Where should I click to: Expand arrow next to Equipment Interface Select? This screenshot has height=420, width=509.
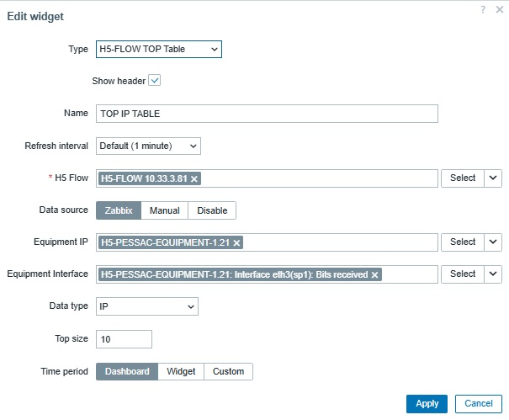click(494, 274)
